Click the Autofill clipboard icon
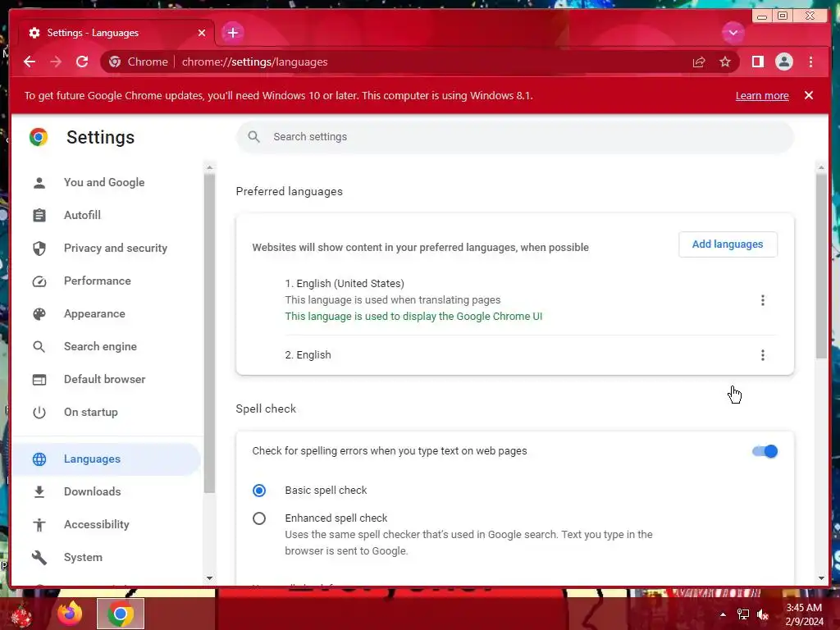The height and width of the screenshot is (630, 840). tap(39, 216)
